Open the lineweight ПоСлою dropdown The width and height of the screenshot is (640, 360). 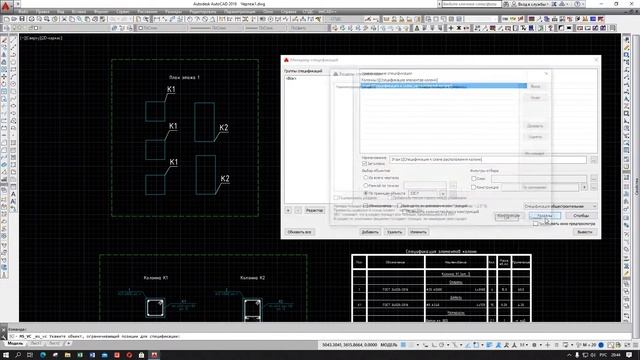(x=266, y=28)
